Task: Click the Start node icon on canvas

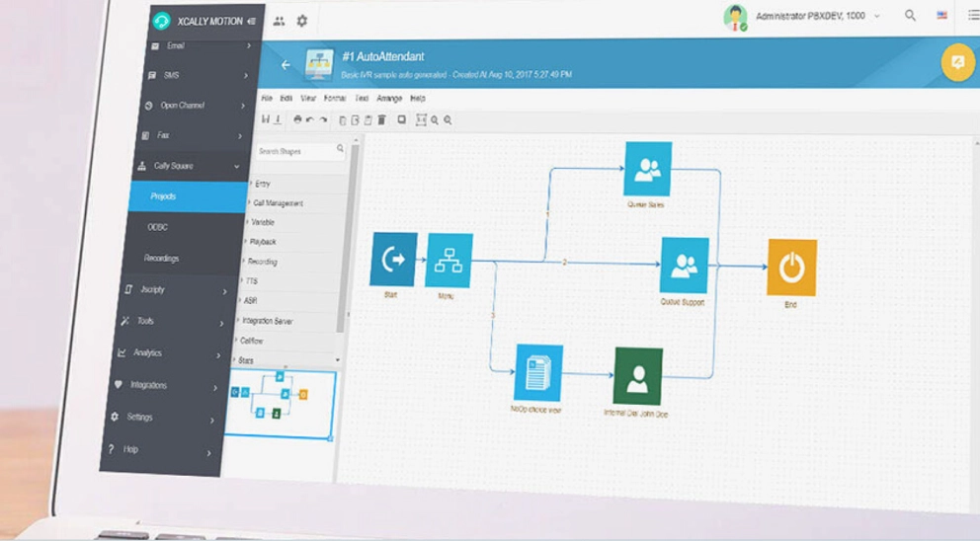Action: point(393,260)
